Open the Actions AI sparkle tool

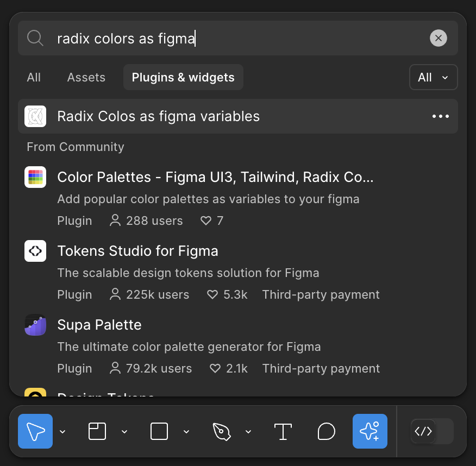[x=370, y=431]
